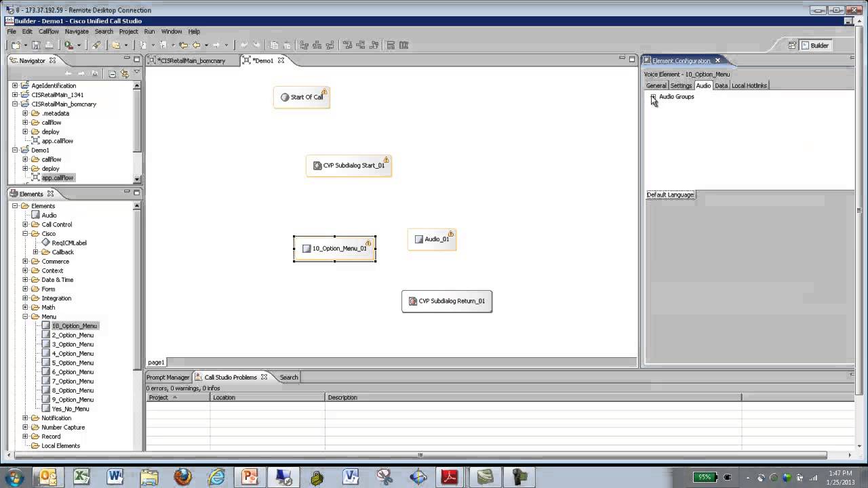
Task: Expand the Audio Groups tree node
Action: pos(653,97)
